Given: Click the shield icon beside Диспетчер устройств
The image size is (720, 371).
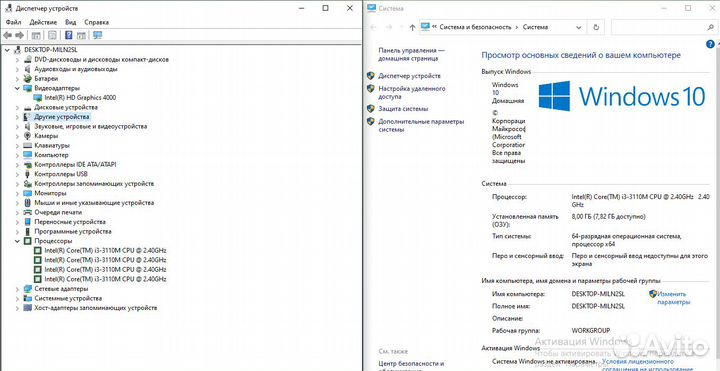Looking at the screenshot, I should tap(371, 76).
